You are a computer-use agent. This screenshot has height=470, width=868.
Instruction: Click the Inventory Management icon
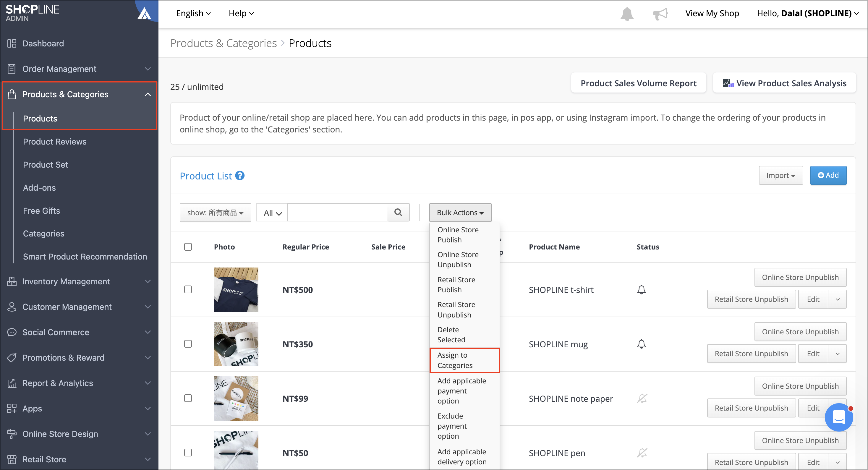coord(12,281)
